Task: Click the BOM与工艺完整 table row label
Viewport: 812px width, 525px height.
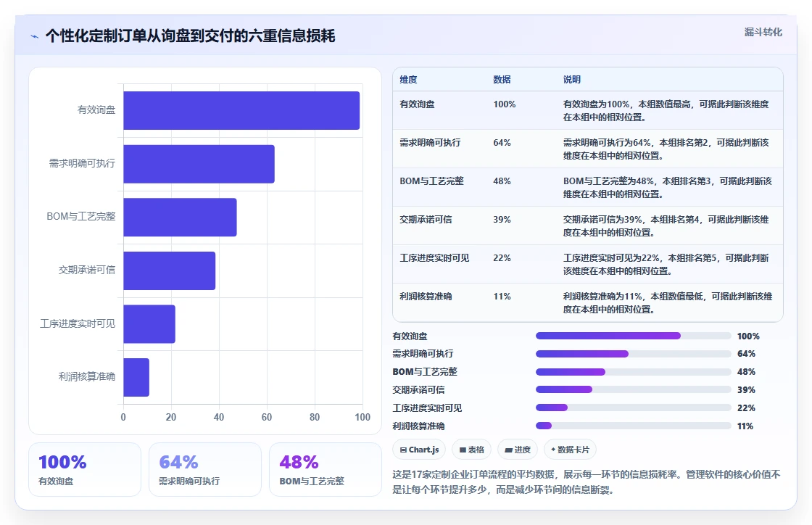Action: (x=431, y=181)
